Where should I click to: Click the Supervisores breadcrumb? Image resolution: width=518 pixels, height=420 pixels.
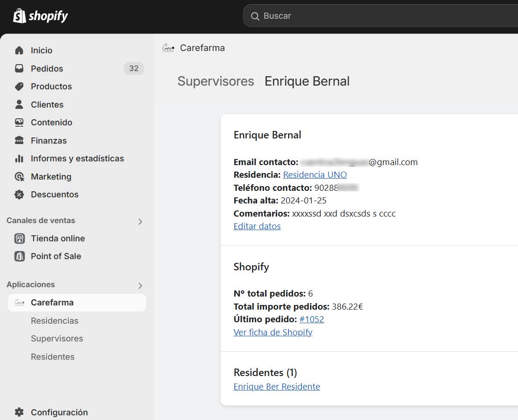[x=216, y=81]
